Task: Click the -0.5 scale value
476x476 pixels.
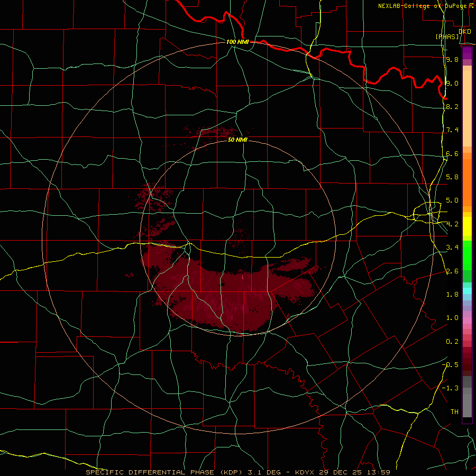Action: pyautogui.click(x=450, y=364)
